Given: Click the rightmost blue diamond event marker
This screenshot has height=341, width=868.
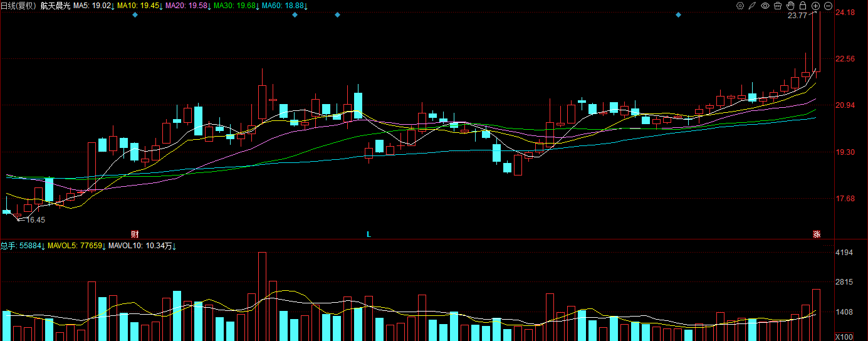Looking at the screenshot, I should [x=678, y=14].
